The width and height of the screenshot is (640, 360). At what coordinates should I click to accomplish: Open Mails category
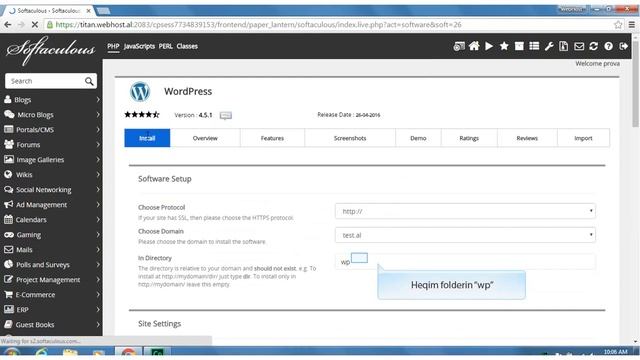[51, 250]
